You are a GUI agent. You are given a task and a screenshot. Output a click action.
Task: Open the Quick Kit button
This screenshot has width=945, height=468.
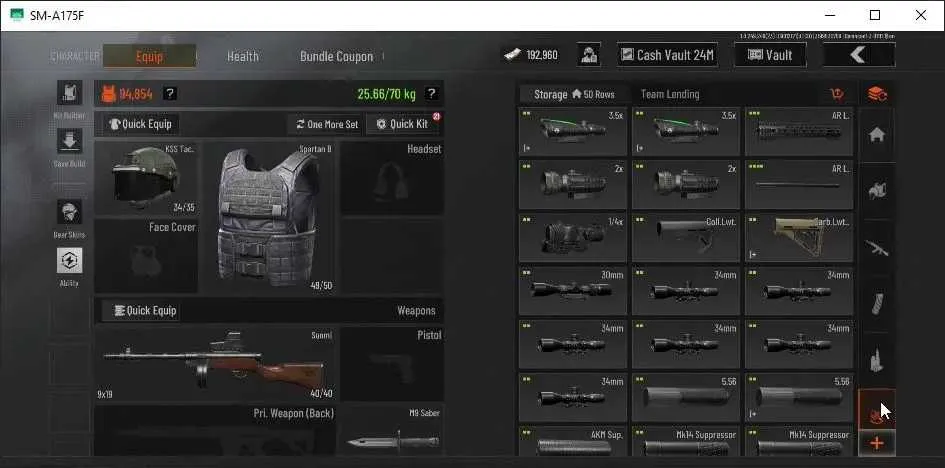[403, 124]
